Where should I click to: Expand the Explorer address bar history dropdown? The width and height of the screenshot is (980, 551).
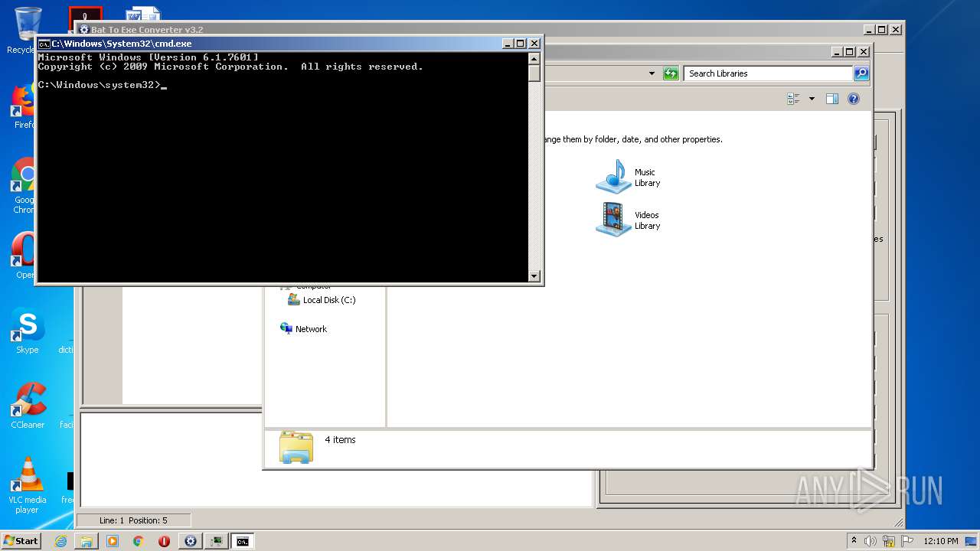tap(652, 73)
